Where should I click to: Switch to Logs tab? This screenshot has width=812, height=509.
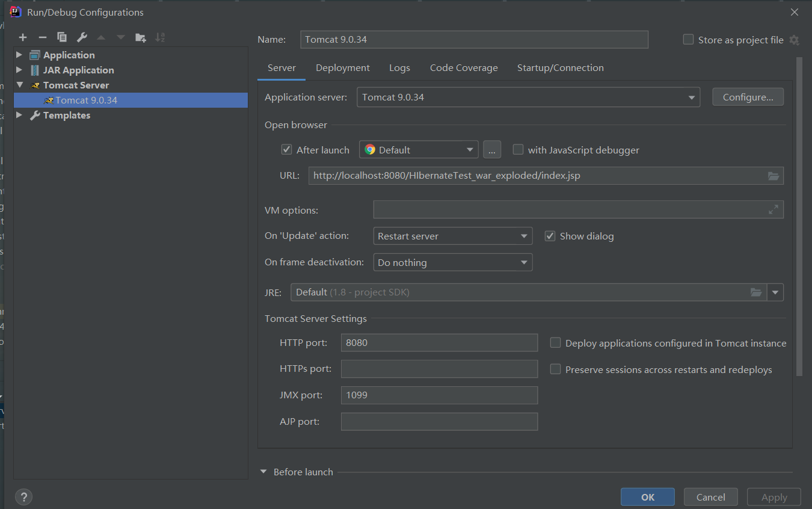[399, 68]
